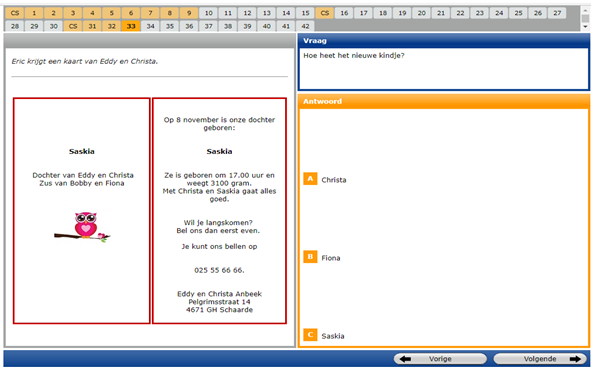
Task: Return to previous question with Vorige
Action: pyautogui.click(x=440, y=359)
